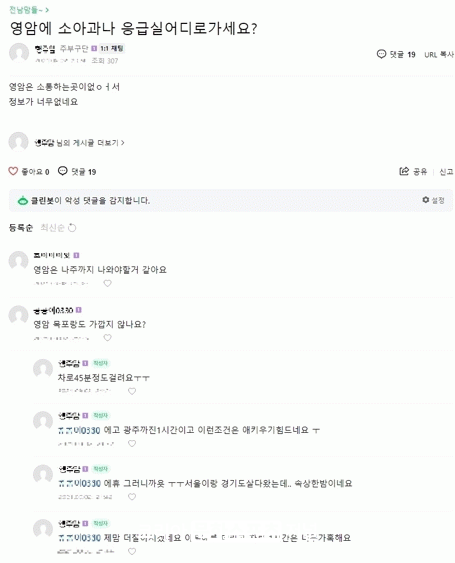Click the mentioned username in the 광주까진1시간 reply
Image resolution: width=455 pixels, height=563 pixels.
coord(79,430)
